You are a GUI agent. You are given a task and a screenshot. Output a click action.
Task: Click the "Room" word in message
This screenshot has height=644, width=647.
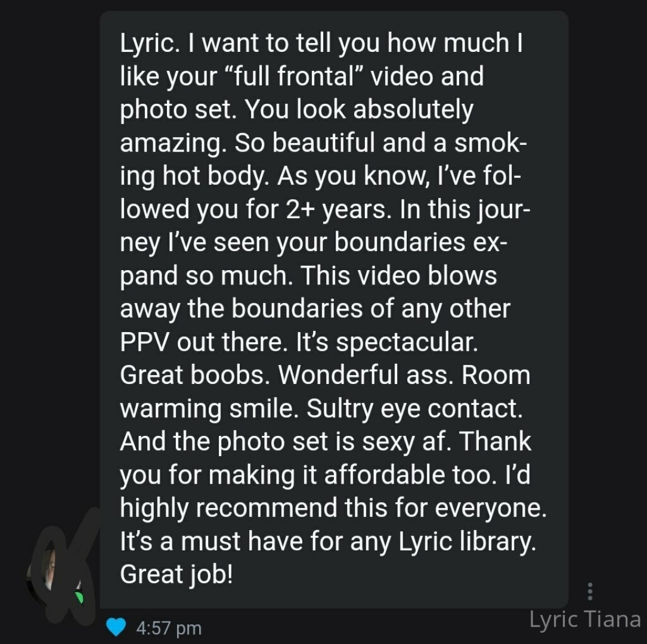(x=496, y=375)
